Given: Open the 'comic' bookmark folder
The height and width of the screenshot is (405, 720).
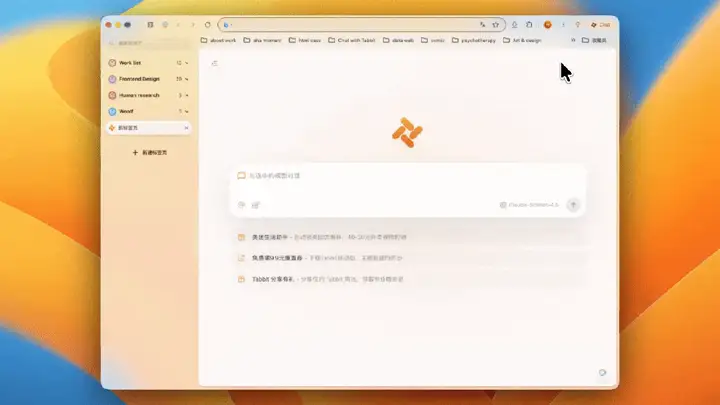Looking at the screenshot, I should coord(433,40).
